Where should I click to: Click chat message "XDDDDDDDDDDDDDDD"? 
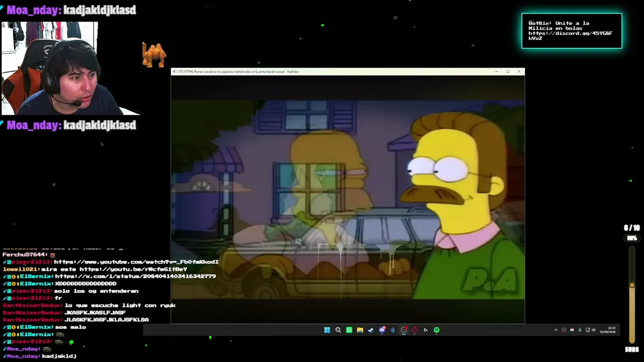coord(86,284)
